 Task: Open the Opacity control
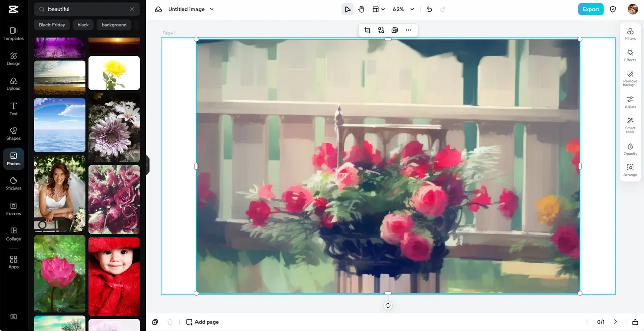[630, 149]
